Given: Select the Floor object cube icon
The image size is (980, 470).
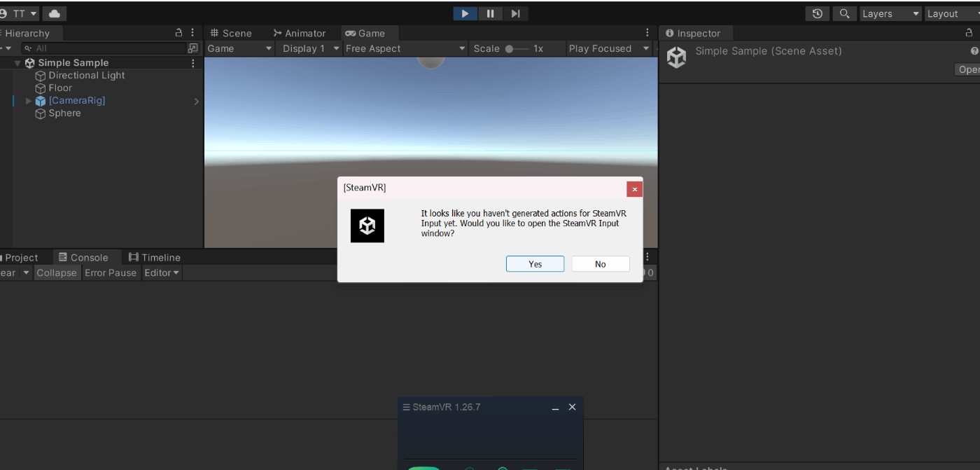Looking at the screenshot, I should (41, 88).
